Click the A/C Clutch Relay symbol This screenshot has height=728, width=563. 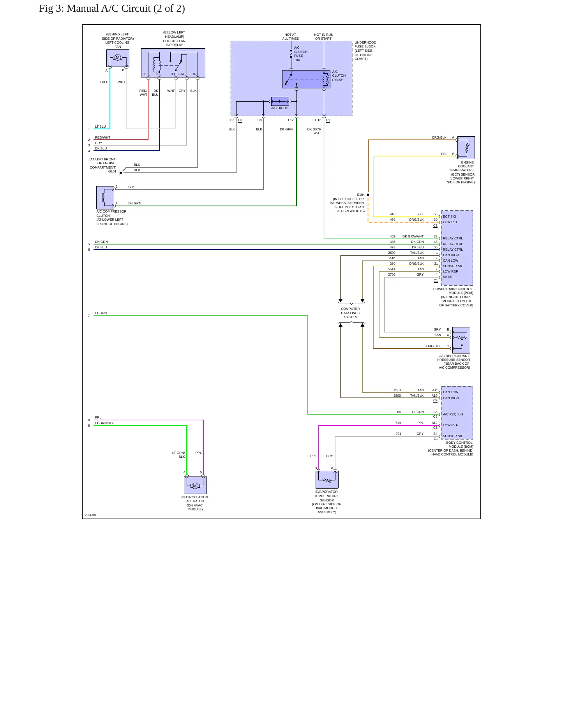306,79
